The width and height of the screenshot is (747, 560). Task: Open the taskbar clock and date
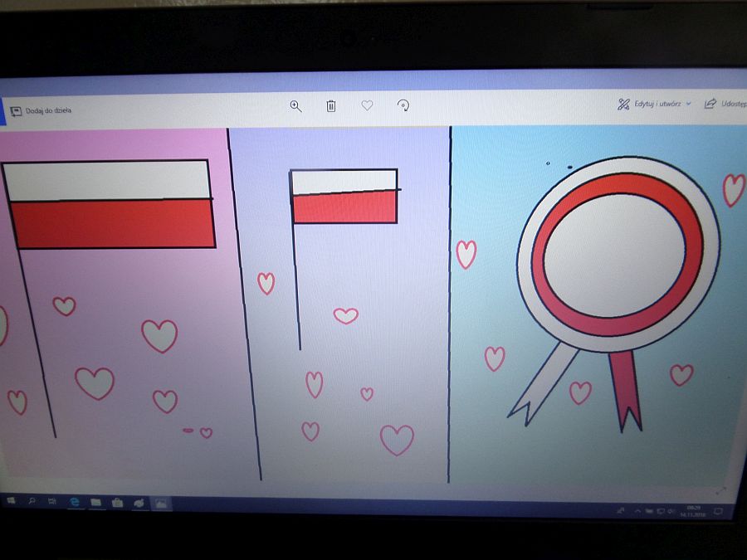[x=692, y=509]
